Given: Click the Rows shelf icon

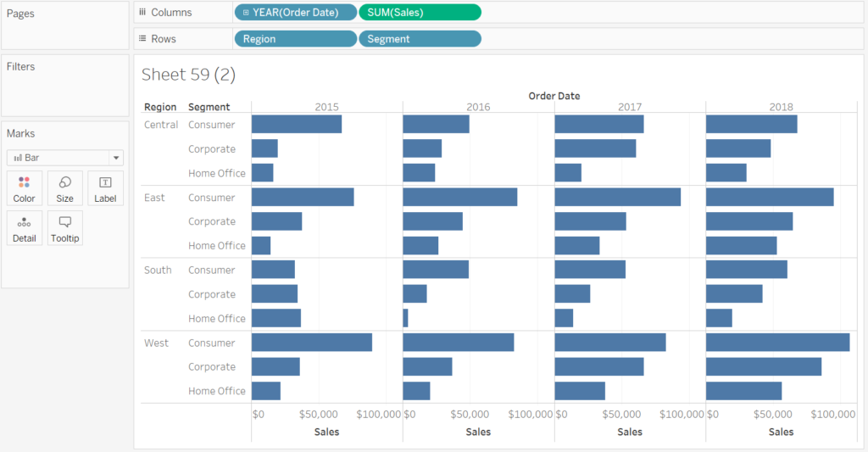Looking at the screenshot, I should pyautogui.click(x=142, y=39).
